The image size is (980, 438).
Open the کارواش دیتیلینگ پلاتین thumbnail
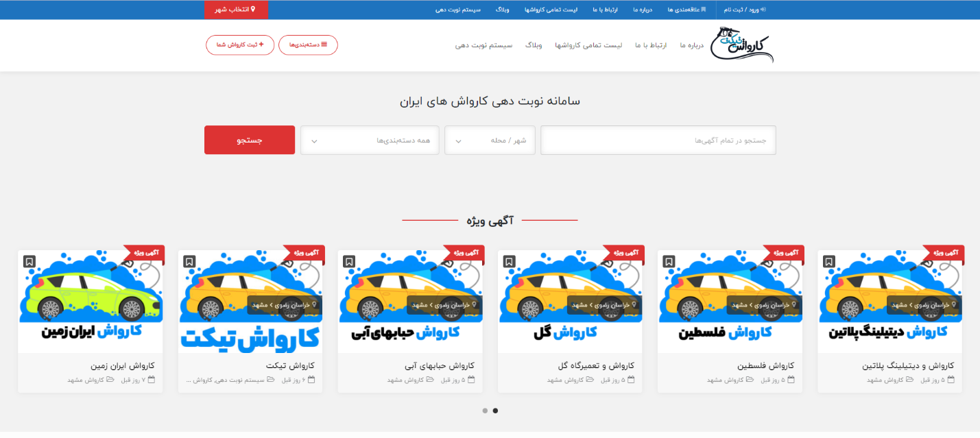tap(889, 302)
